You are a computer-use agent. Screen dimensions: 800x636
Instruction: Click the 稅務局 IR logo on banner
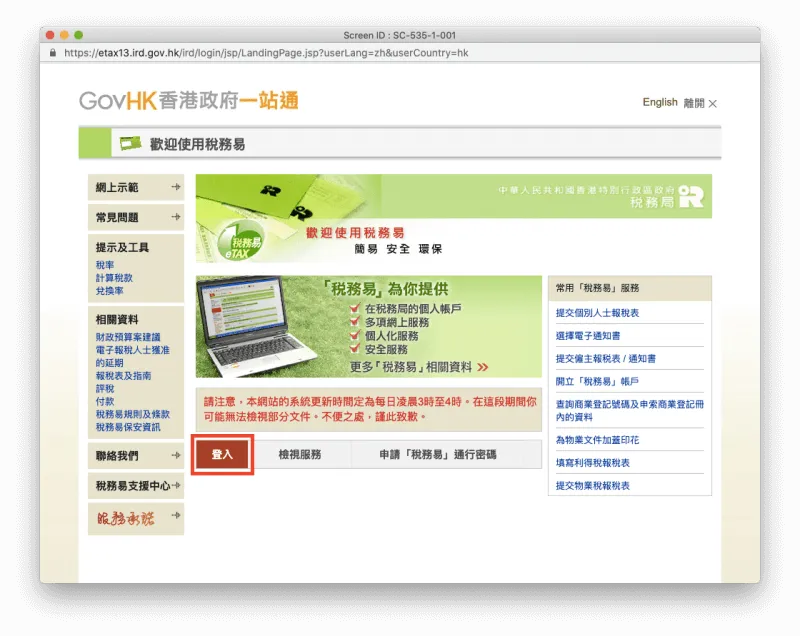(x=691, y=196)
